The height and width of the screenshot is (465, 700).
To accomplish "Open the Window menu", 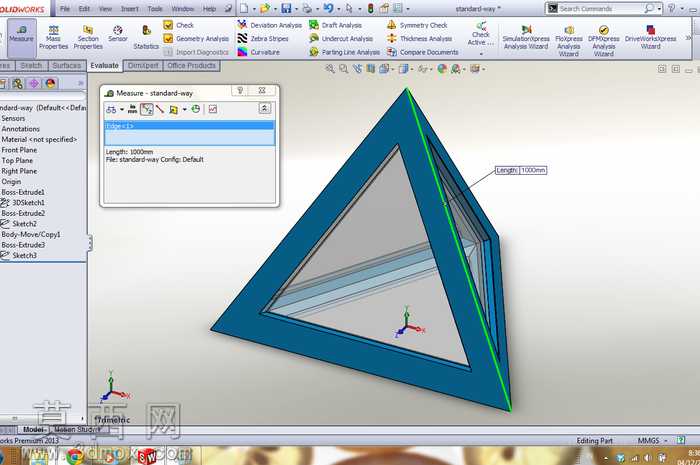I will (x=183, y=8).
